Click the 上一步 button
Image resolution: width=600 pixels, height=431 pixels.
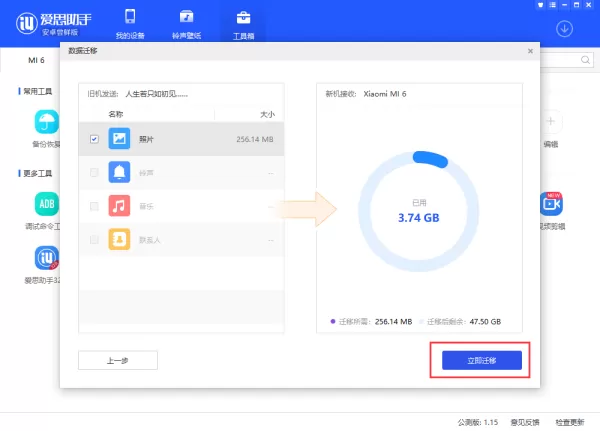pos(118,360)
